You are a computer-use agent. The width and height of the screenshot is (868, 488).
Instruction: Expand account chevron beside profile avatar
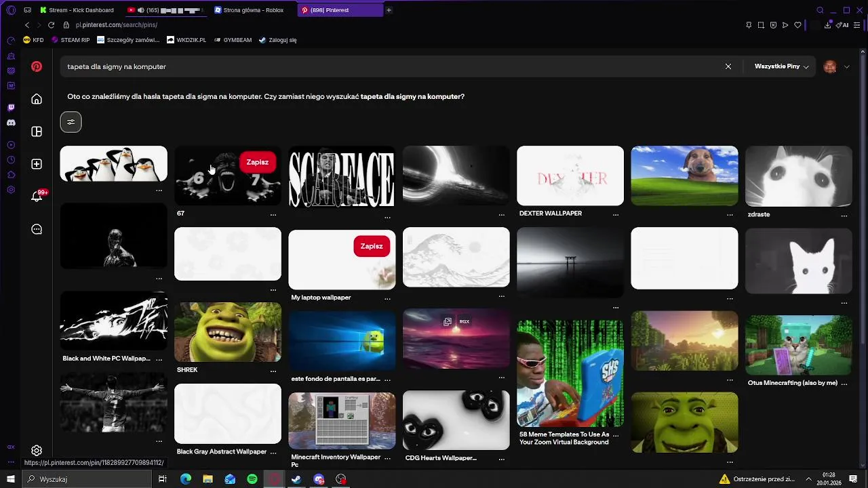[847, 66]
